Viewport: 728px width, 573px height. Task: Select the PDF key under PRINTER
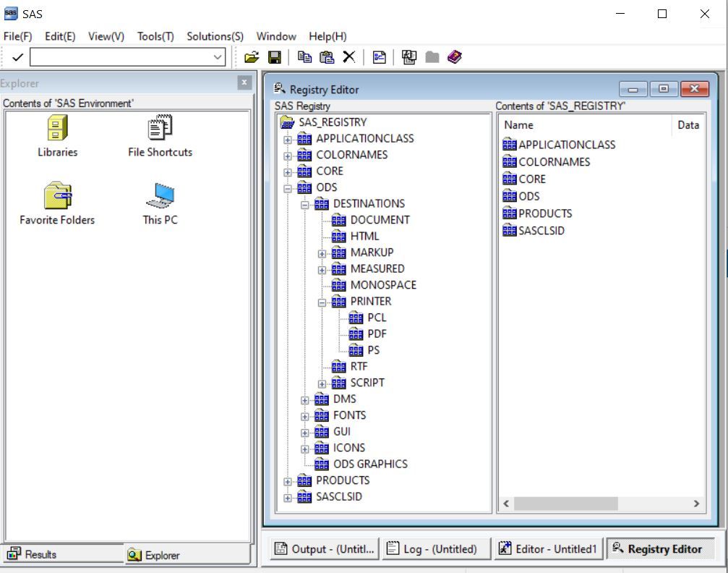377,334
